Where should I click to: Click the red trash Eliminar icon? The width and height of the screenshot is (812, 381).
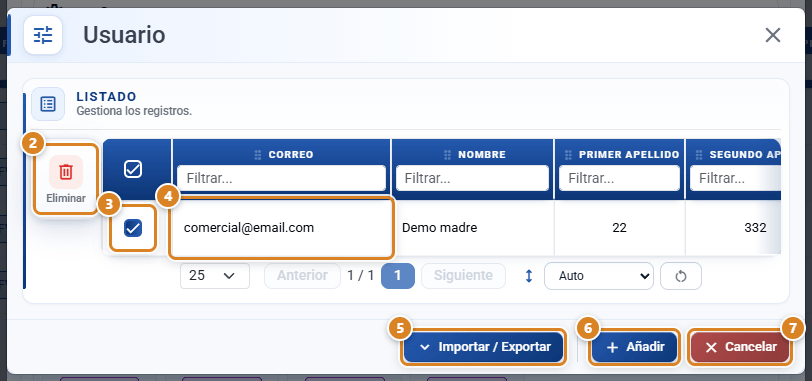(x=66, y=171)
